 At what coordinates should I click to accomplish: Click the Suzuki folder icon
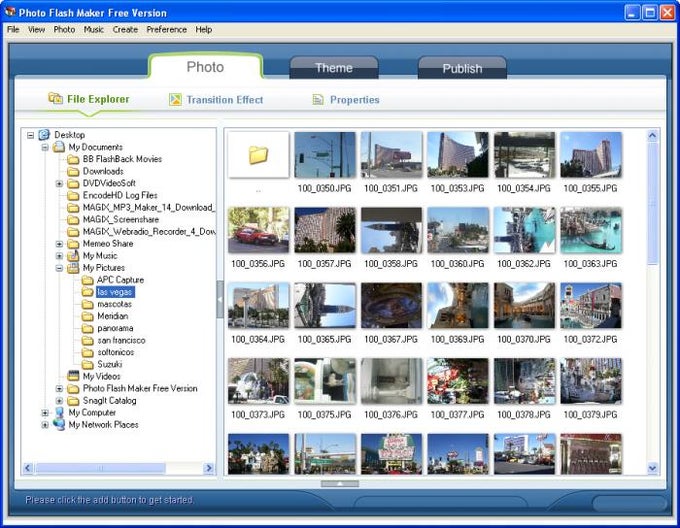[88, 364]
